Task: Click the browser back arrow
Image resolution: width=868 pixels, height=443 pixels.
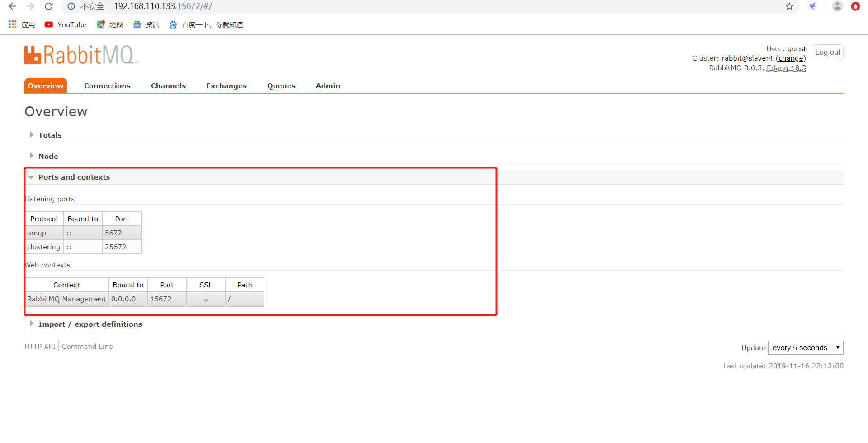Action: pos(12,6)
